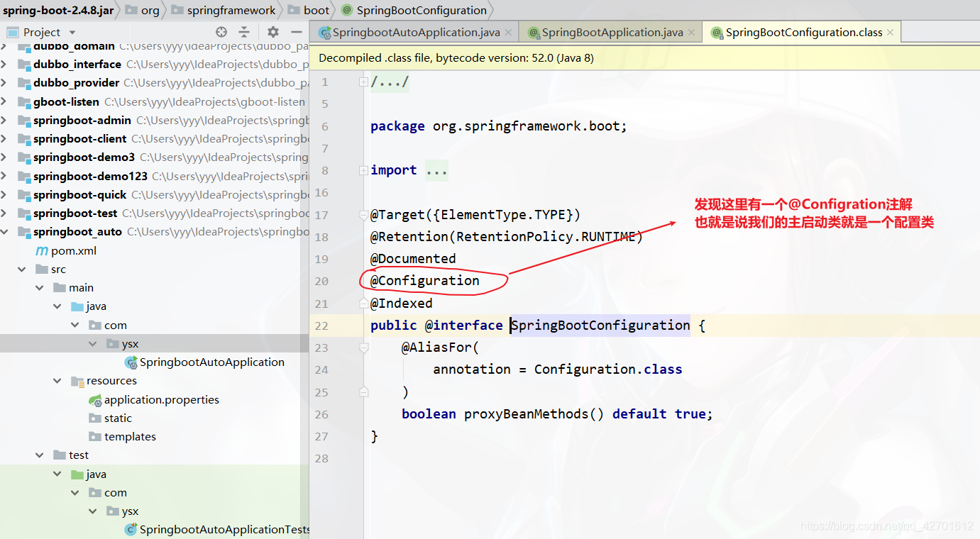Expand dubbo_provider project node
980x539 pixels.
[x=5, y=82]
